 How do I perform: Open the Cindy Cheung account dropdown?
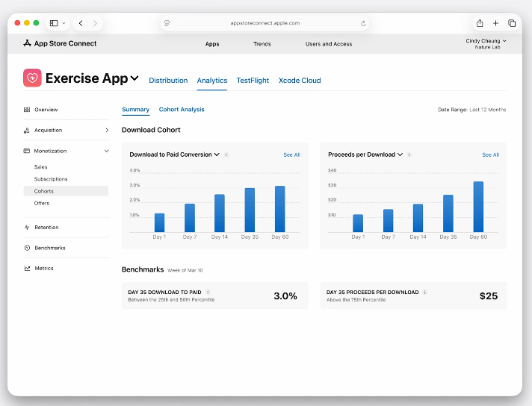point(486,44)
